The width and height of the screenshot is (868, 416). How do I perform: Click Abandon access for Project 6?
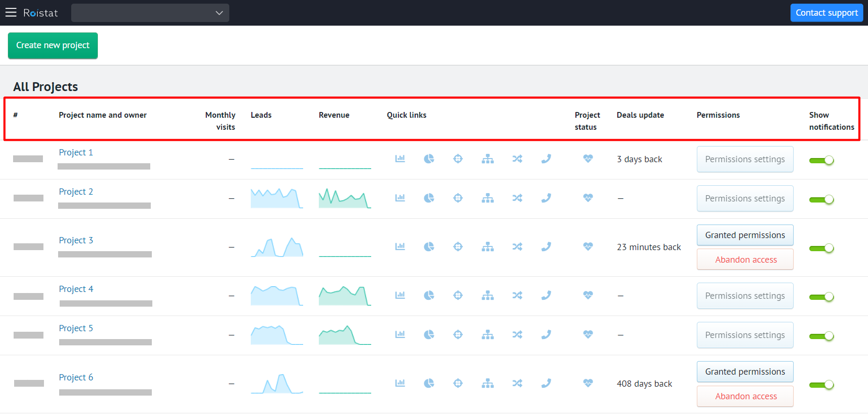click(x=745, y=396)
